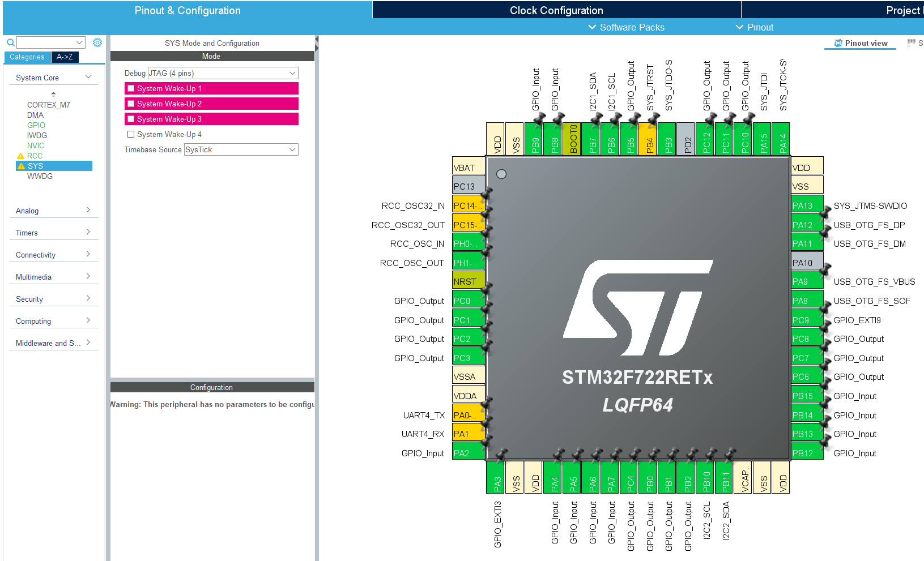Open the Software Packs menu
The image size is (924, 561).
626,27
